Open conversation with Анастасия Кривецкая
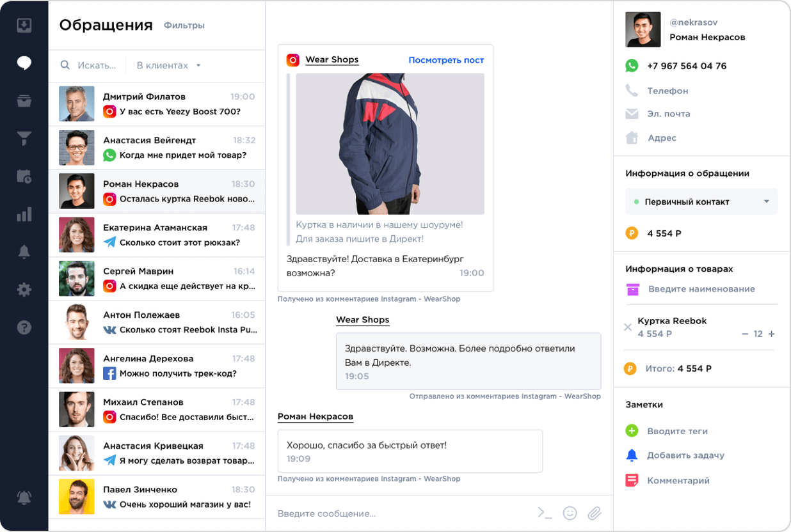This screenshot has height=532, width=791. tap(157, 453)
